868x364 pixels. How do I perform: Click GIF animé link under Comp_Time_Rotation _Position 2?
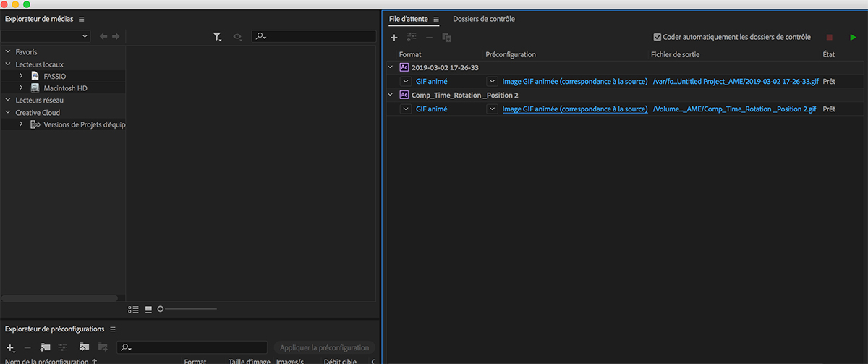click(x=431, y=109)
